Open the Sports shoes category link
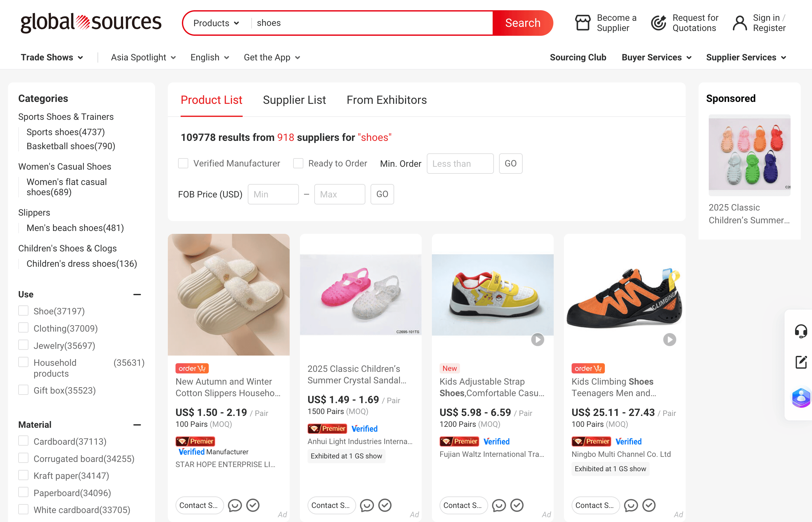This screenshot has height=522, width=812. click(x=66, y=132)
